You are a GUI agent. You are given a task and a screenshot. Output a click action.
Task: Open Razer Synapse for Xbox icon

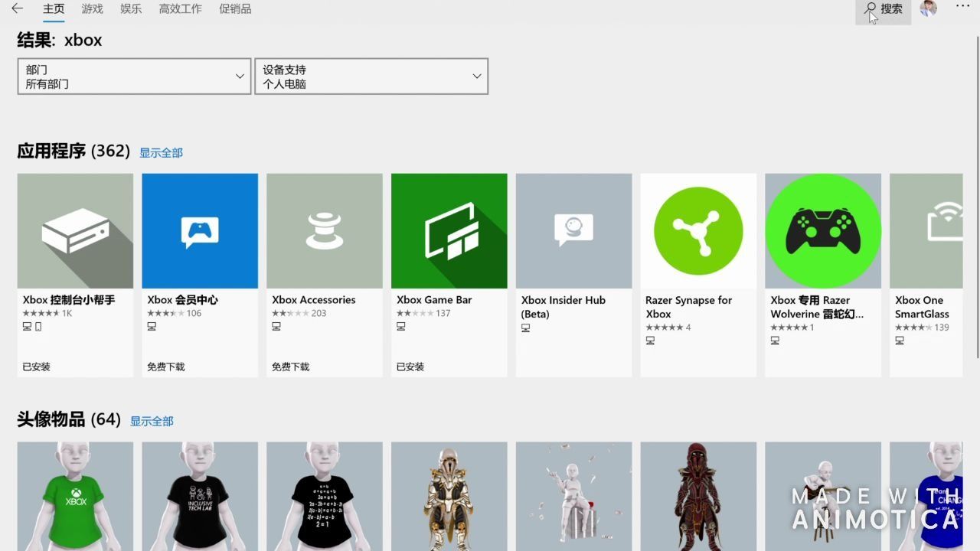698,231
